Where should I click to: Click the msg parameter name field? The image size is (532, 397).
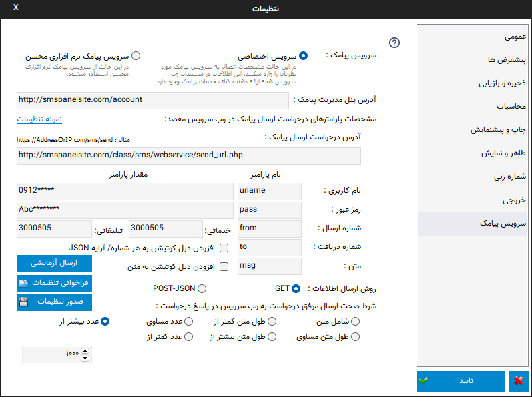(270, 266)
